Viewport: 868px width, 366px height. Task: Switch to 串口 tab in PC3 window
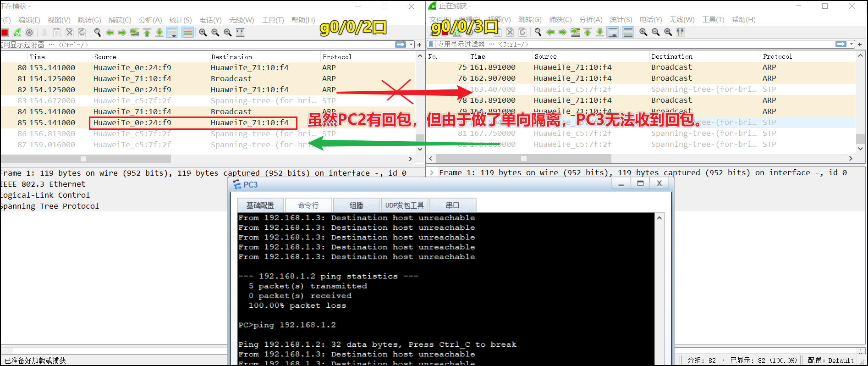tap(452, 205)
